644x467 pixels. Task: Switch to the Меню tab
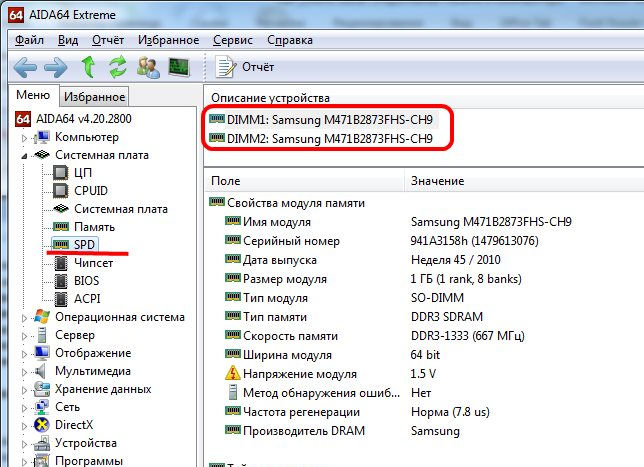coord(33,95)
